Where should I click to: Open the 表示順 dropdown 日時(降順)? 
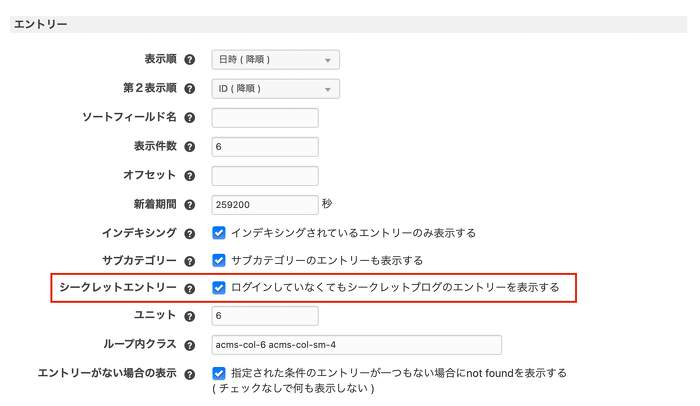(x=275, y=60)
